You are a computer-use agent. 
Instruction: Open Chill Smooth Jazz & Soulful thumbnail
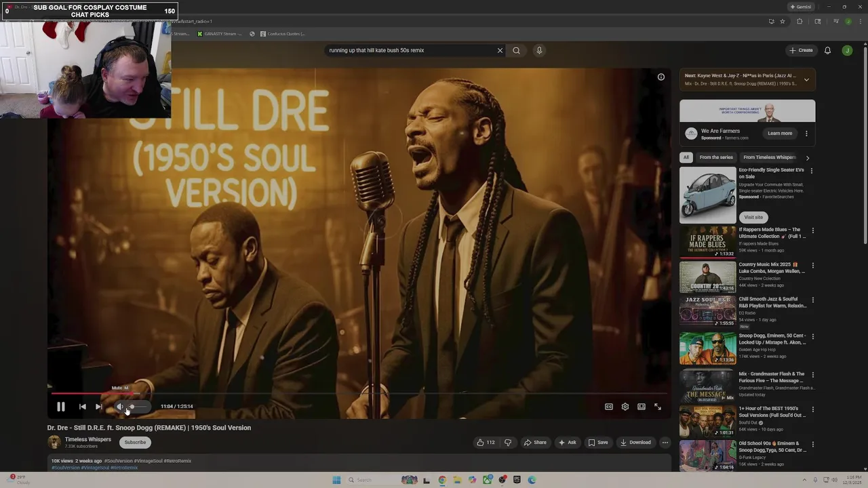click(708, 311)
